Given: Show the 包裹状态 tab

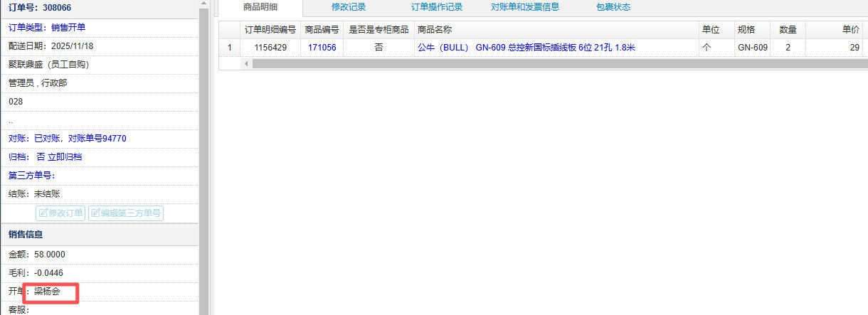Looking at the screenshot, I should (x=613, y=7).
